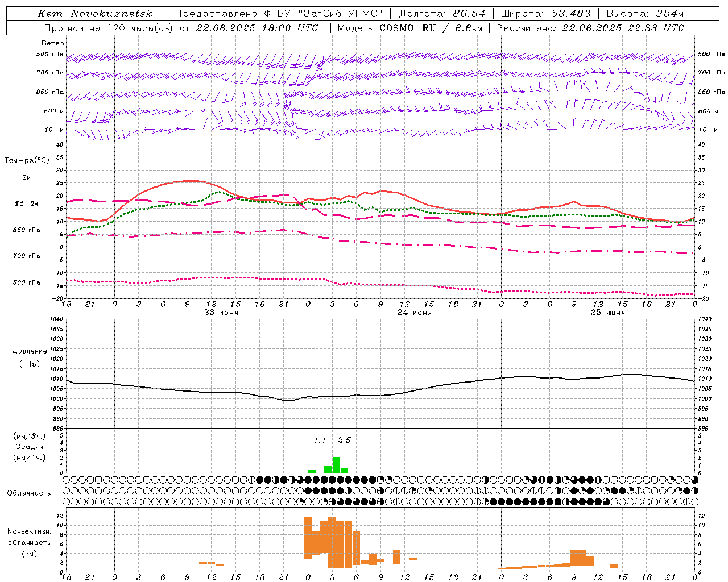The width and height of the screenshot is (728, 582).
Task: Click the Облачность cloud cover label
Action: coord(29,493)
